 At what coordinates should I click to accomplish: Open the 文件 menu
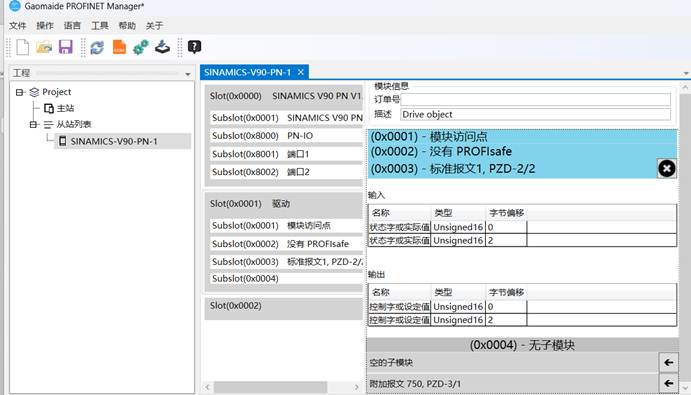tap(18, 26)
